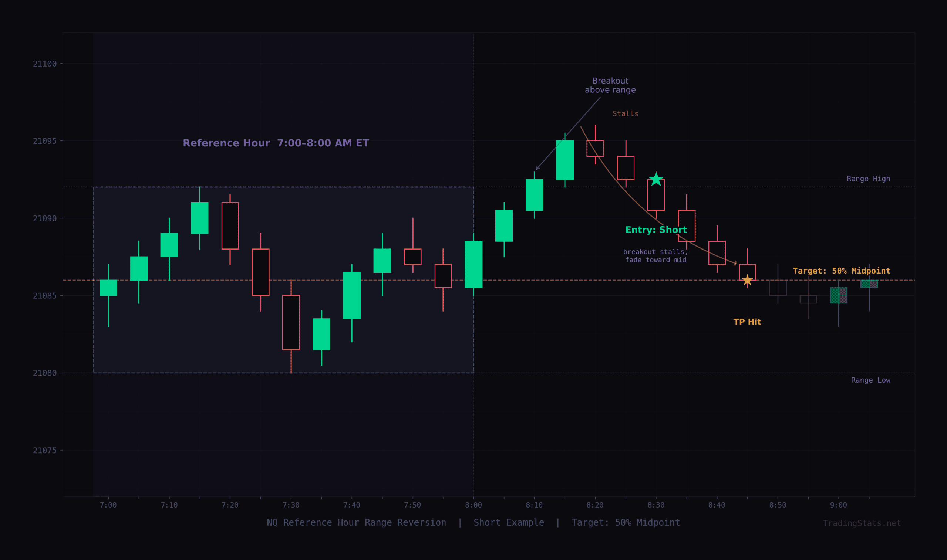Select the Short Example footer text
Viewport: 947px width, 560px height.
tap(509, 522)
